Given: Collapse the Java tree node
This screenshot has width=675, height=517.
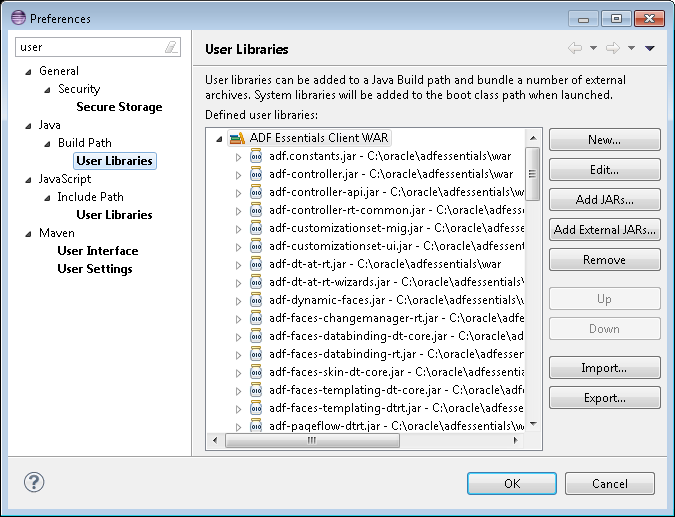Looking at the screenshot, I should 28,126.
